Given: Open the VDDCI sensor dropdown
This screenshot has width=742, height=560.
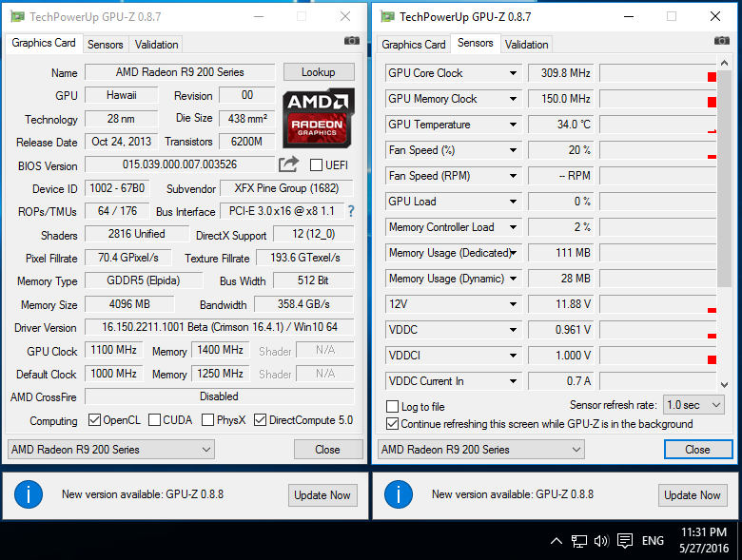Looking at the screenshot, I should pyautogui.click(x=513, y=356).
